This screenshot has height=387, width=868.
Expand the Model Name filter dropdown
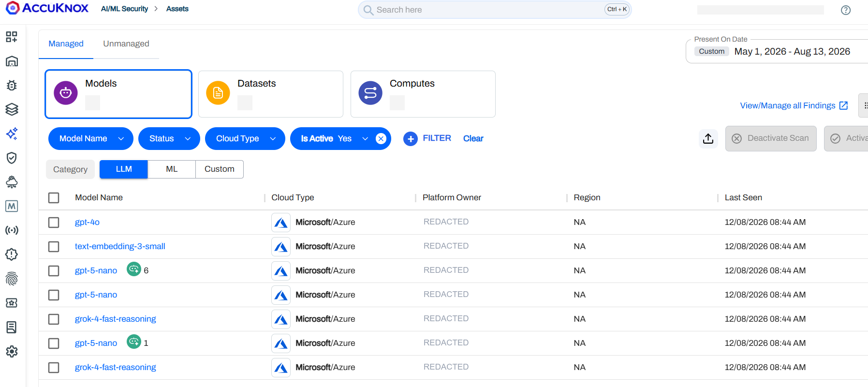[x=91, y=139]
